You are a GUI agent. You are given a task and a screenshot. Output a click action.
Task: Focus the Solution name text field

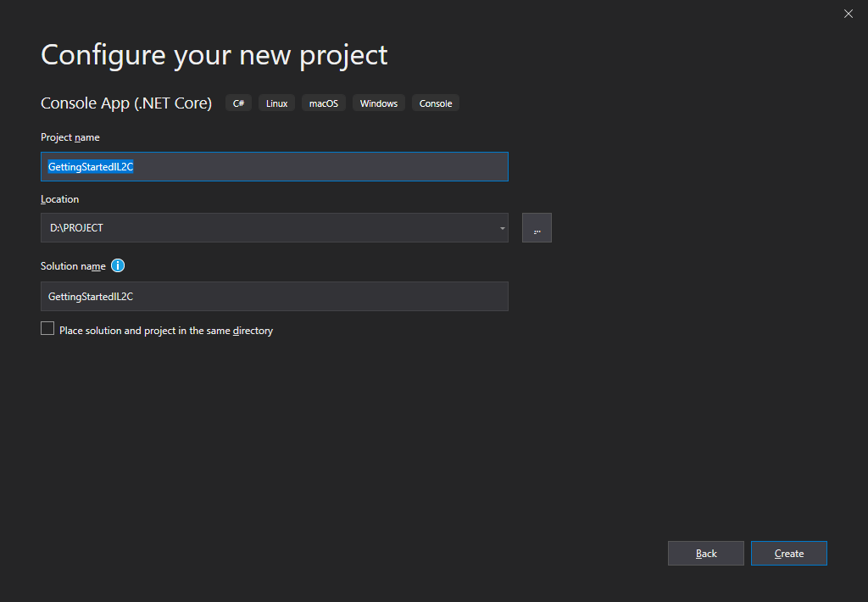[274, 297]
